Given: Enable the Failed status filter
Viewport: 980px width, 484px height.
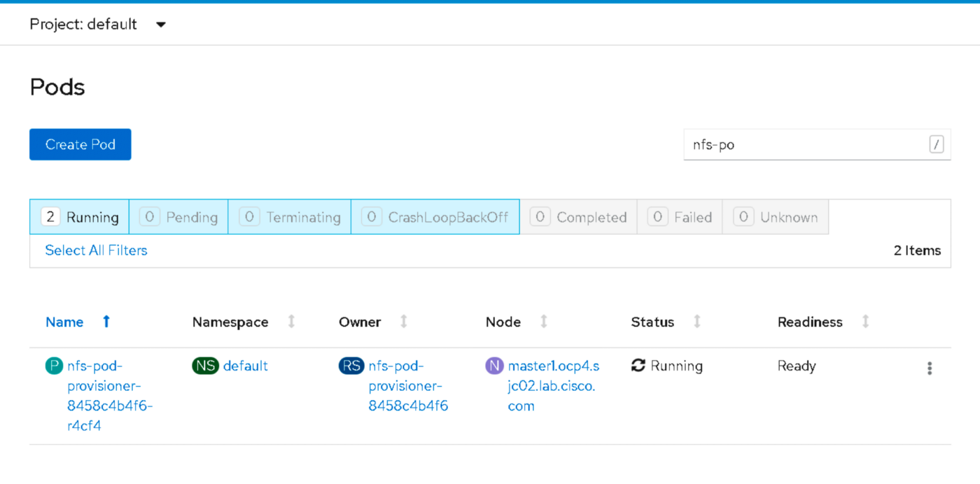Looking at the screenshot, I should [x=680, y=217].
